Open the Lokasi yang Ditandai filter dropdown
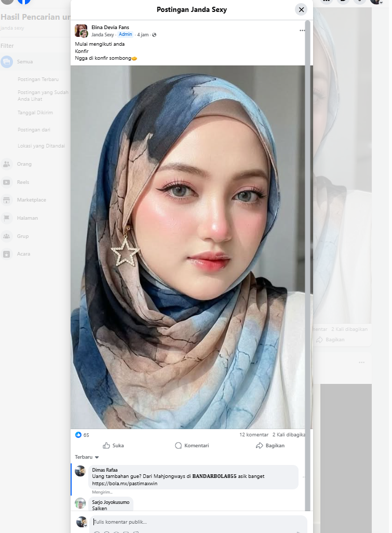Viewport: 392px width, 533px height. click(x=41, y=146)
